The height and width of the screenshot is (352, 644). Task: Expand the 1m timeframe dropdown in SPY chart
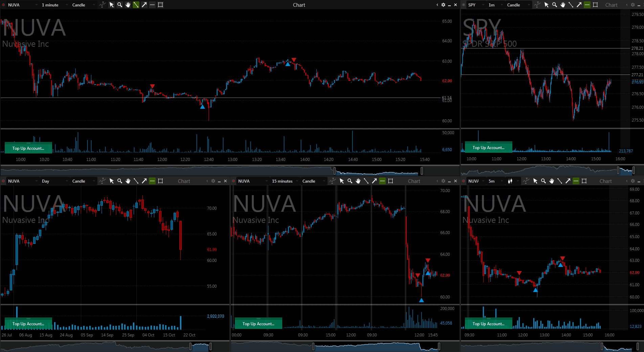click(x=495, y=5)
